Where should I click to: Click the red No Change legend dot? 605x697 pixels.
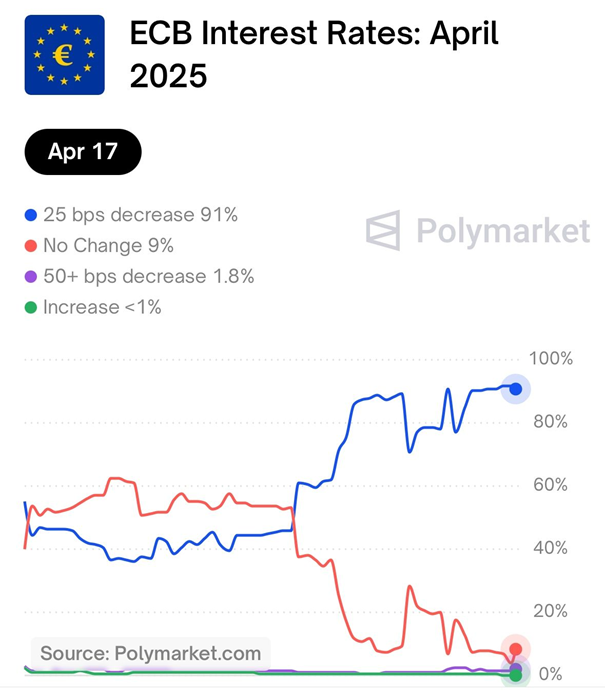pyautogui.click(x=30, y=245)
